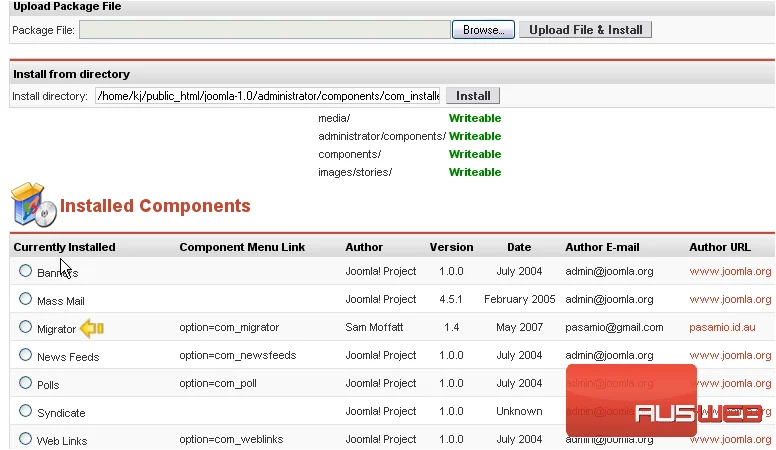
Task: Click the option=com_poll text
Action: (218, 383)
